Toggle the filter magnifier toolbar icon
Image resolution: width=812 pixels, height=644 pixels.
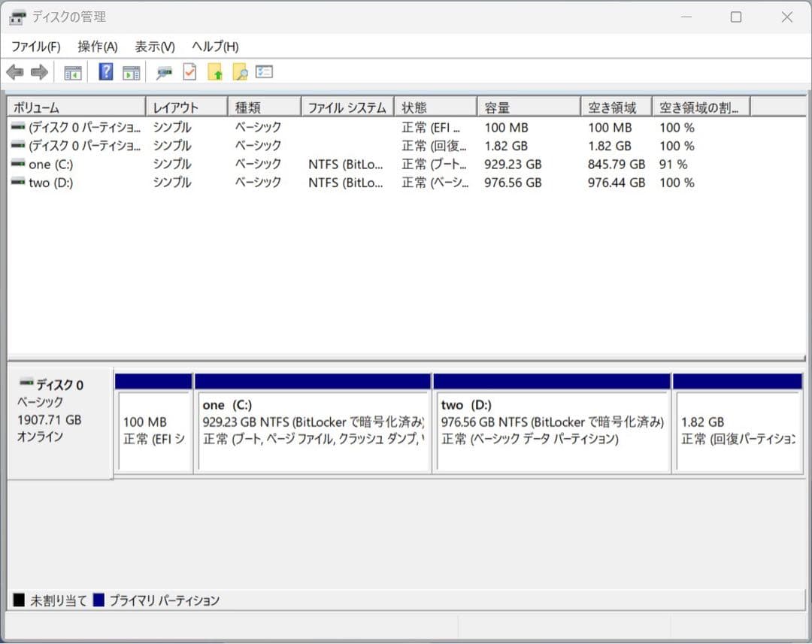tap(164, 71)
